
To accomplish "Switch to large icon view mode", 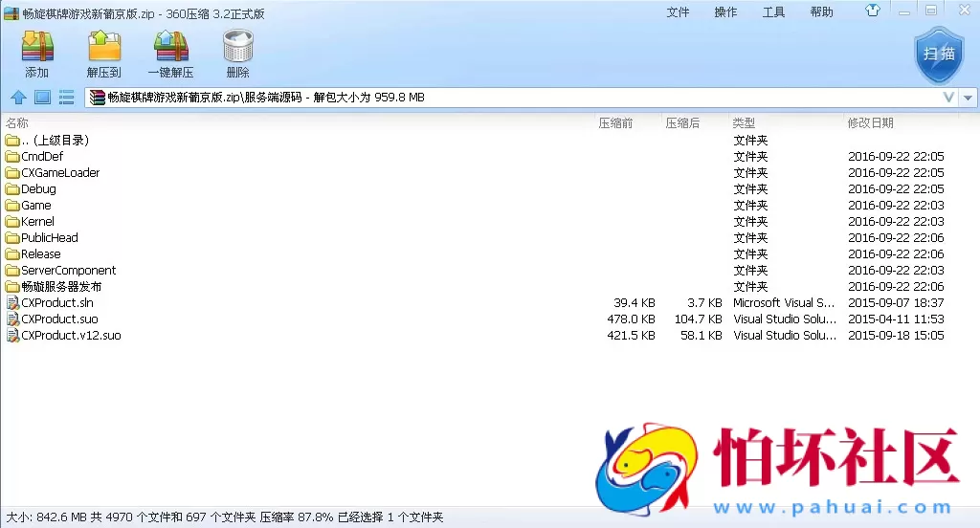I will 42,98.
